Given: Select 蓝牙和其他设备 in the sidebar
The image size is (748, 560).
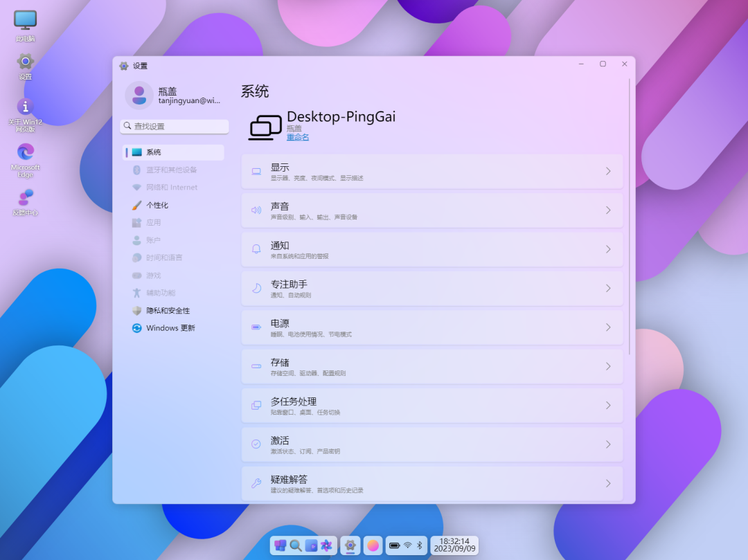Looking at the screenshot, I should (174, 170).
